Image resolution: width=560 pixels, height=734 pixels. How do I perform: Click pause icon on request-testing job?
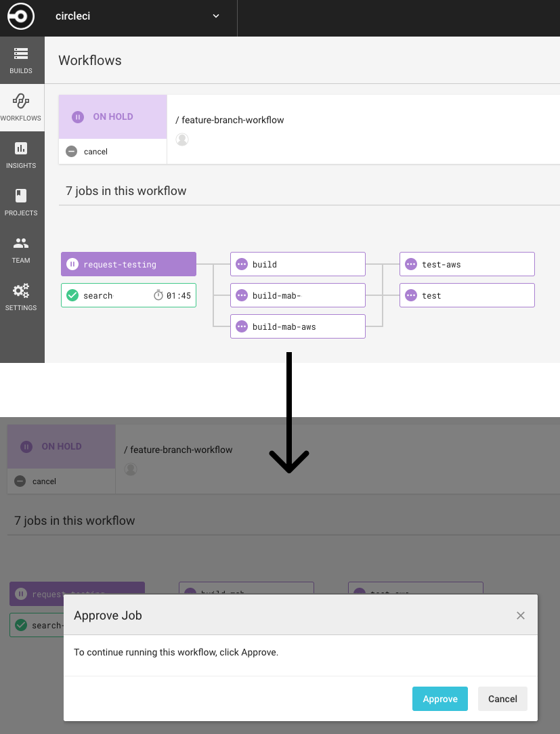pos(72,264)
